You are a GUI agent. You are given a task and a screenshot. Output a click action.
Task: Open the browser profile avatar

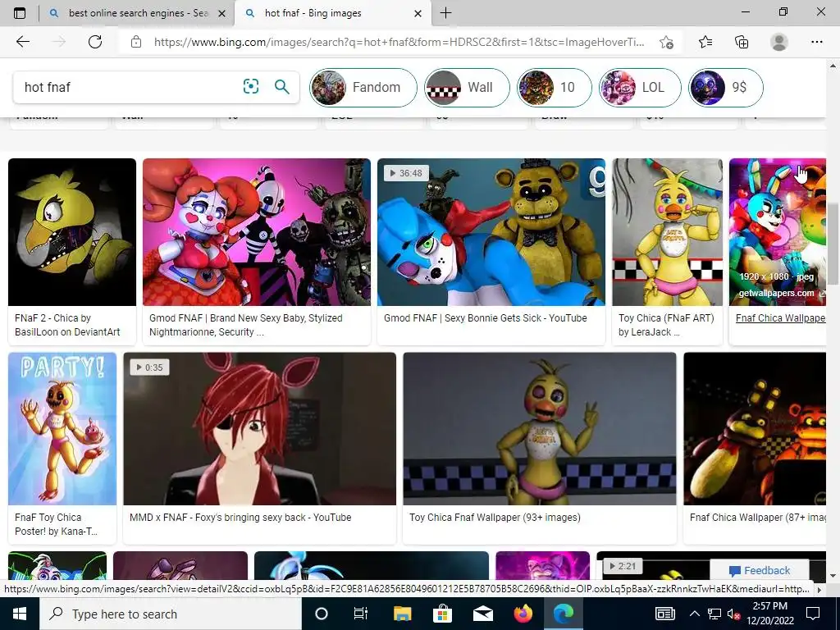point(779,42)
